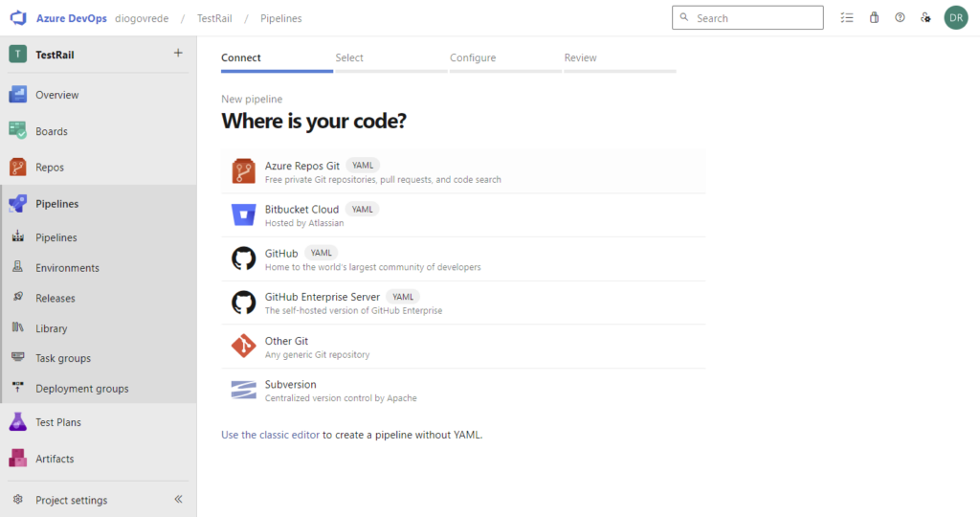Choose Other Git repository option
Image resolution: width=980 pixels, height=517 pixels.
(286, 341)
